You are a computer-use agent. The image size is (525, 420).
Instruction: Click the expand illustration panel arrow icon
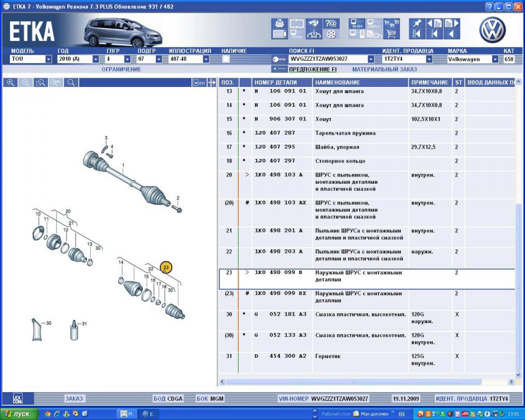pos(212,83)
